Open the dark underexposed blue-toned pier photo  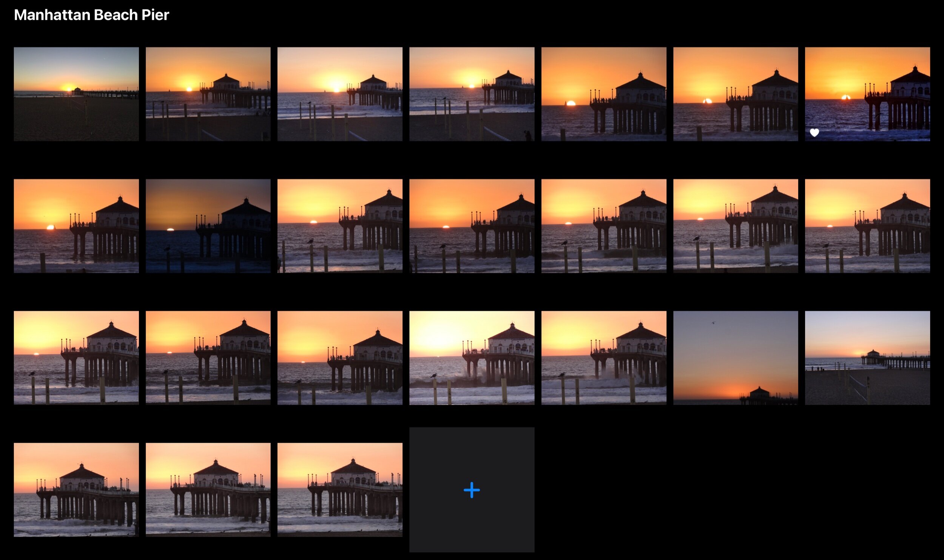(x=208, y=226)
